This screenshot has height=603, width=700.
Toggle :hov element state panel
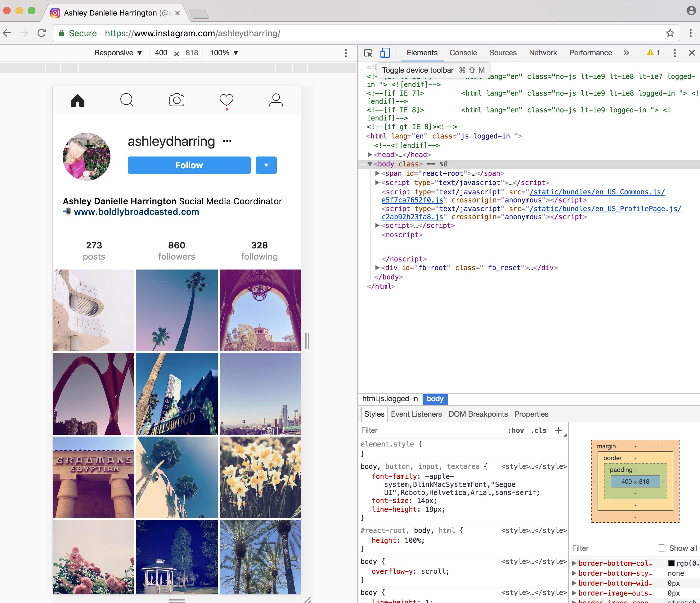click(x=516, y=430)
